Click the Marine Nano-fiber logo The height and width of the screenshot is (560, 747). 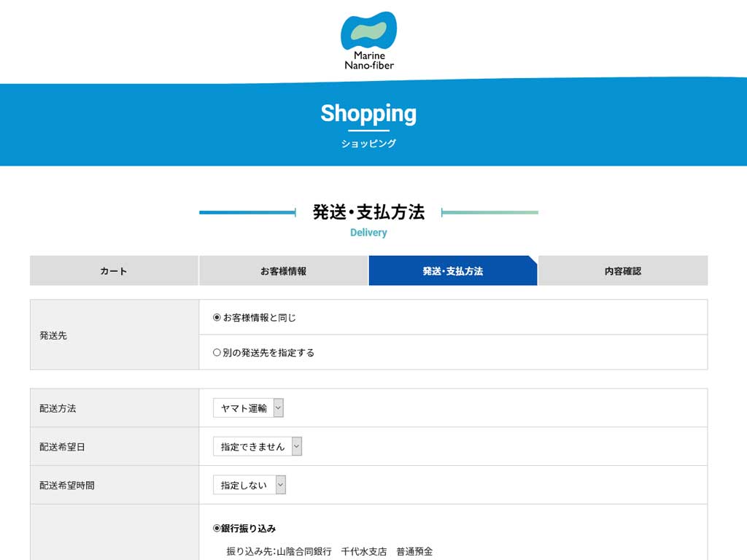pos(369,41)
